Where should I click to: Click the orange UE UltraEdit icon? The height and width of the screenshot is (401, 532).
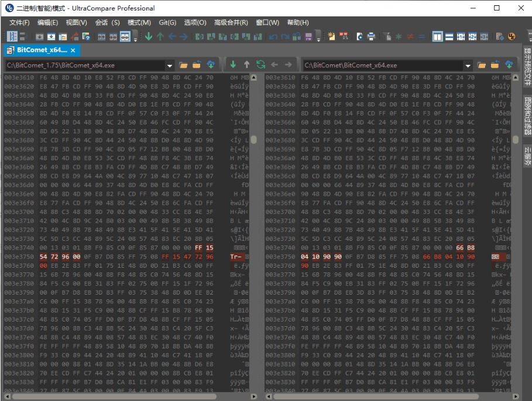point(512,36)
